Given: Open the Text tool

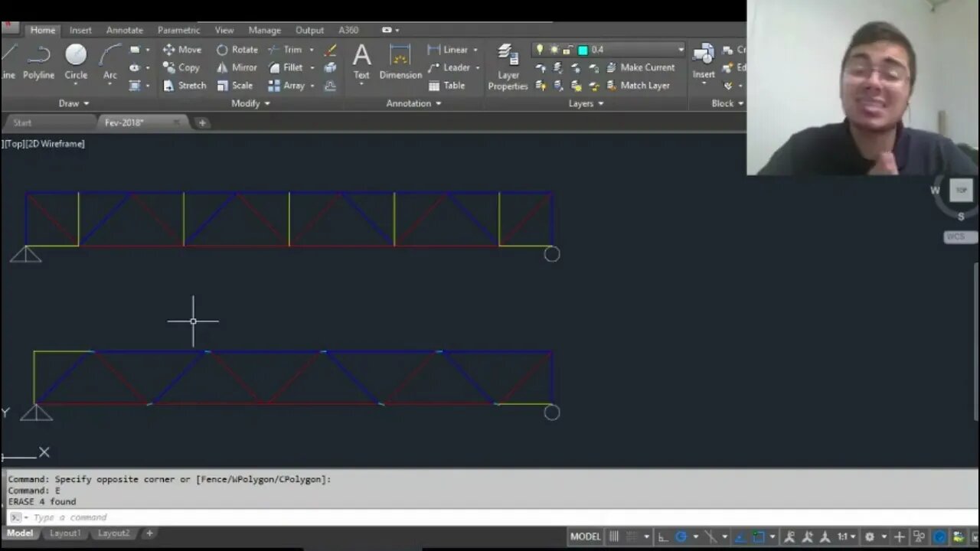Looking at the screenshot, I should (361, 62).
